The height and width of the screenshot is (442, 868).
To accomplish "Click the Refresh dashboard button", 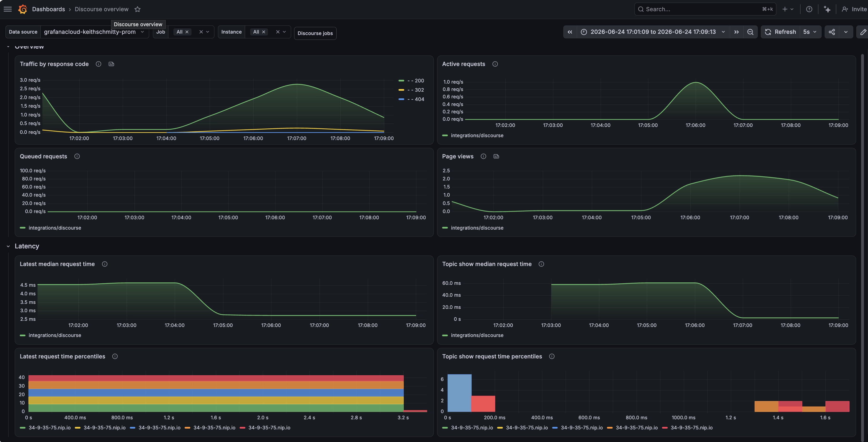I will point(780,32).
